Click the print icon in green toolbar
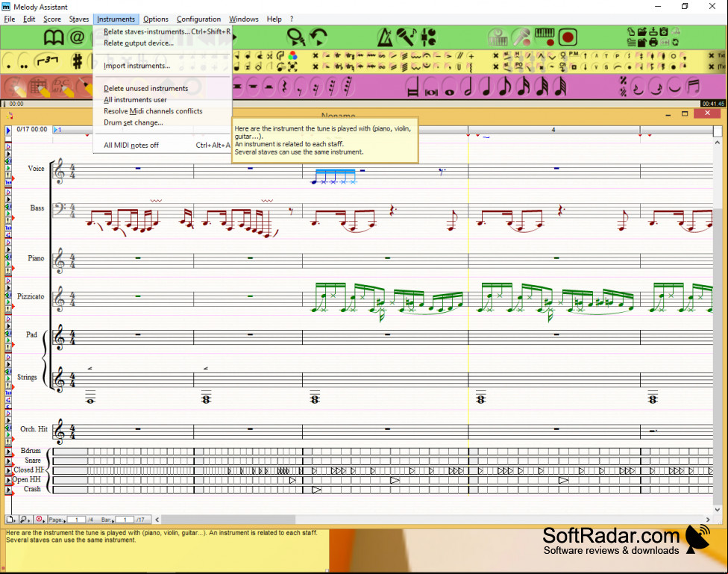The height and width of the screenshot is (574, 728). tap(653, 43)
